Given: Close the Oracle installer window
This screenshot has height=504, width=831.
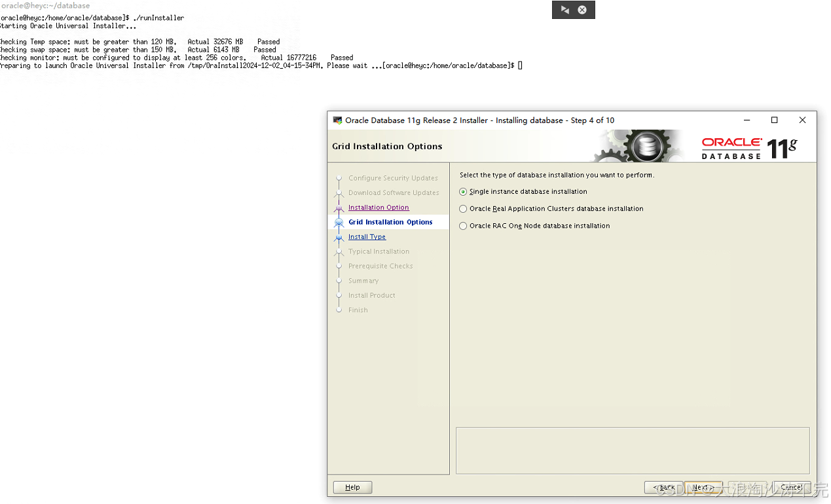Looking at the screenshot, I should (802, 120).
